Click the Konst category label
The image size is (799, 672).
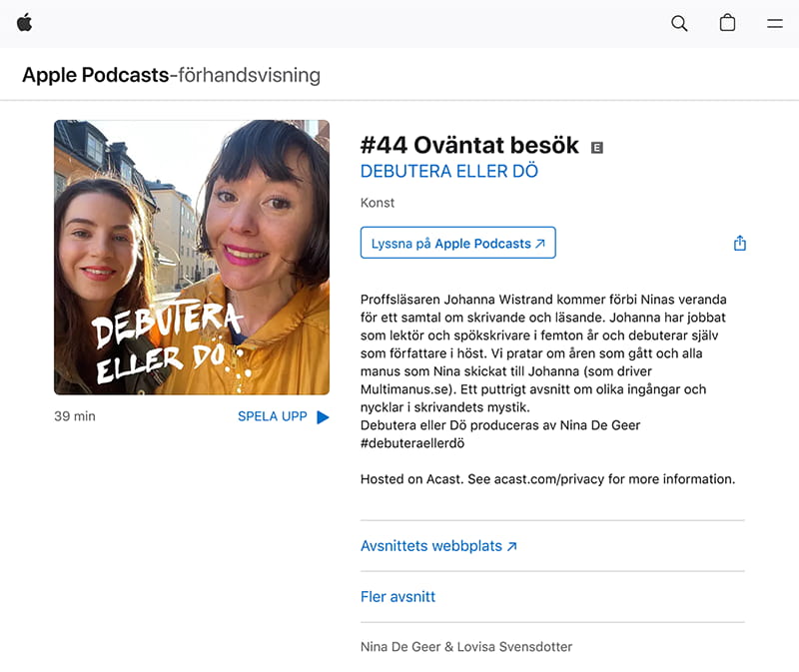(x=378, y=203)
